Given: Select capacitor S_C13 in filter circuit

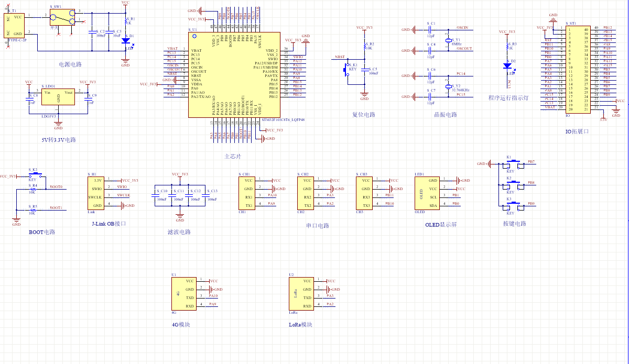Looking at the screenshot, I should pyautogui.click(x=205, y=196).
